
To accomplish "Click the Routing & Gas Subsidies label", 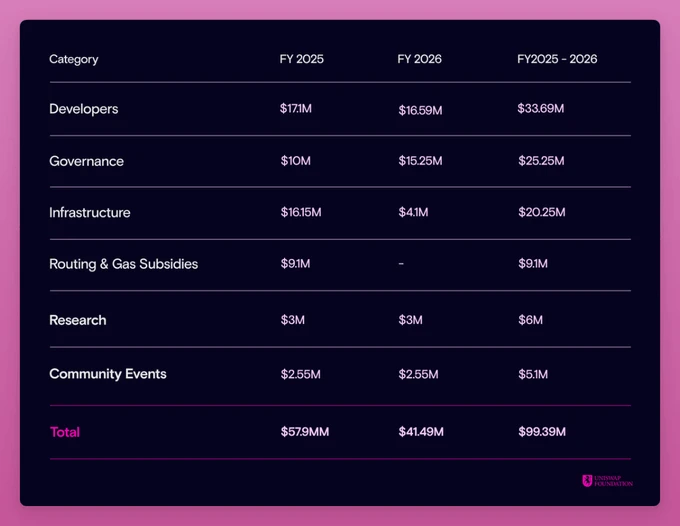I will 124,264.
